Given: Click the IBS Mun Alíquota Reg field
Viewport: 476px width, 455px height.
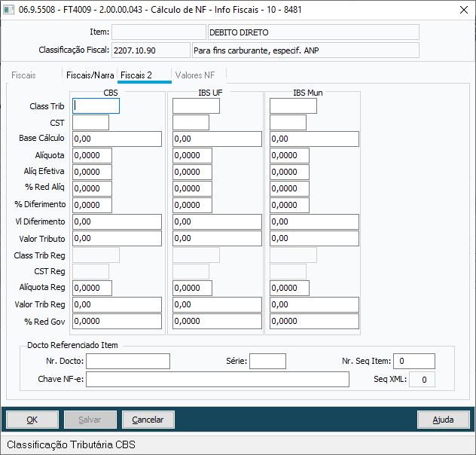Looking at the screenshot, I should 290,288.
